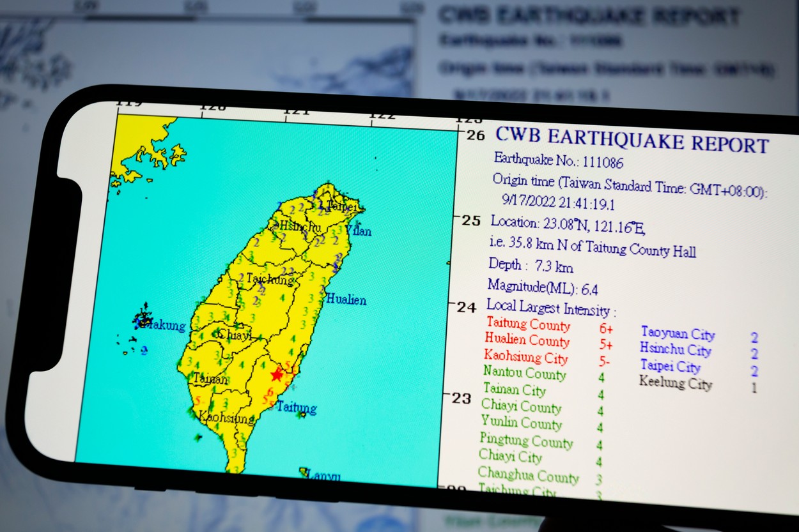This screenshot has height=532, width=799.
Task: Select "Hsinchu City" in the intensity list
Action: 676,349
